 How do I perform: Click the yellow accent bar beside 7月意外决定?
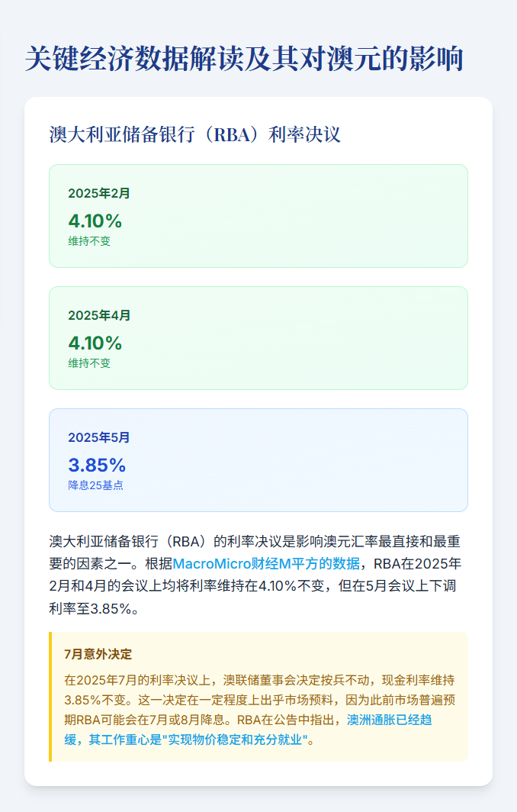click(x=50, y=696)
